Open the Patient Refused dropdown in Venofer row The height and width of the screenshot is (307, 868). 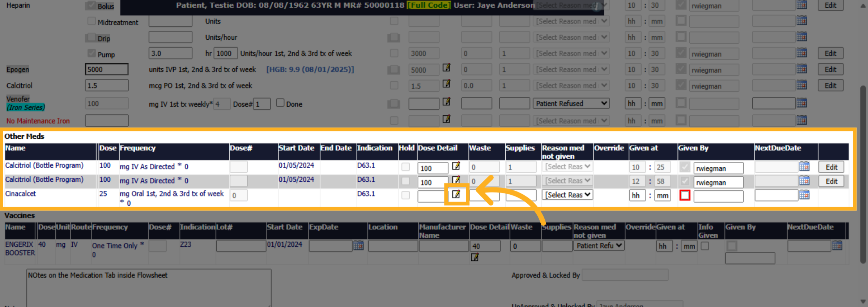(x=571, y=104)
